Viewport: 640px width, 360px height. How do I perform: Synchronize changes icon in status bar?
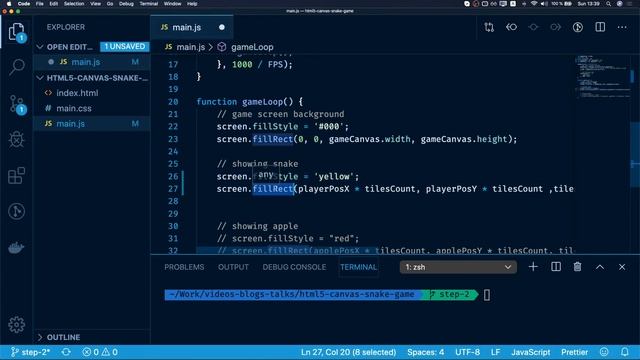(66, 352)
